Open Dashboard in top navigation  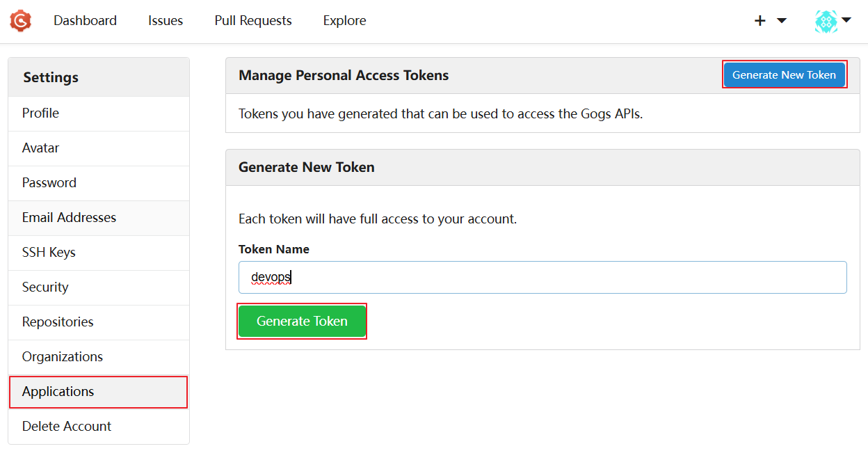click(x=85, y=21)
